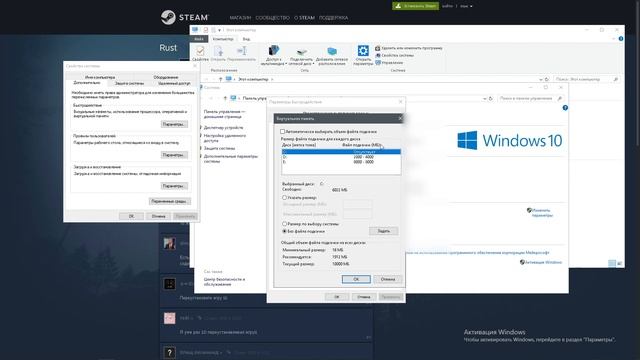Open ПОДДЕРЖКА in Steam navigation
The width and height of the screenshot is (640, 360).
tap(333, 18)
